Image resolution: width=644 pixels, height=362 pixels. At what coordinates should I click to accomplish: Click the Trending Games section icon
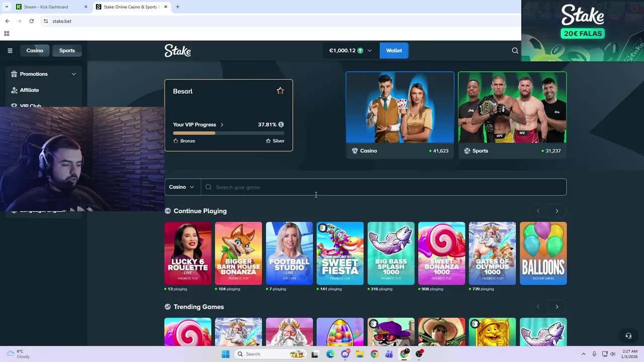tap(168, 307)
